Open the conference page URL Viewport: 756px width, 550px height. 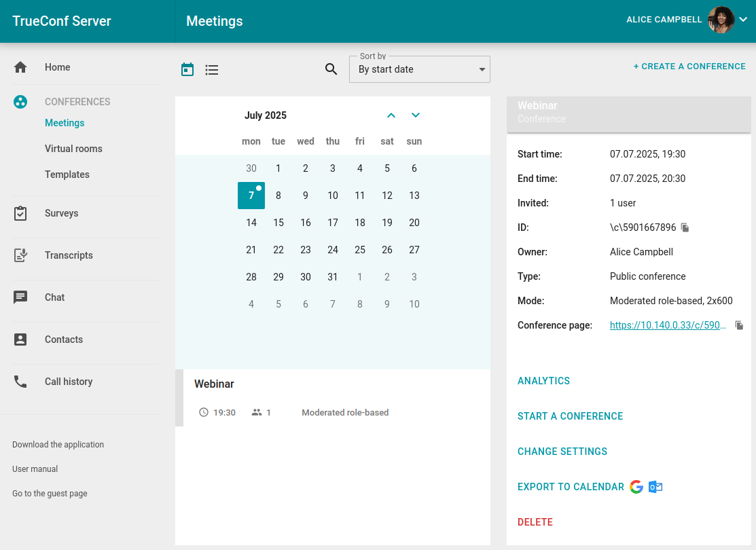668,325
